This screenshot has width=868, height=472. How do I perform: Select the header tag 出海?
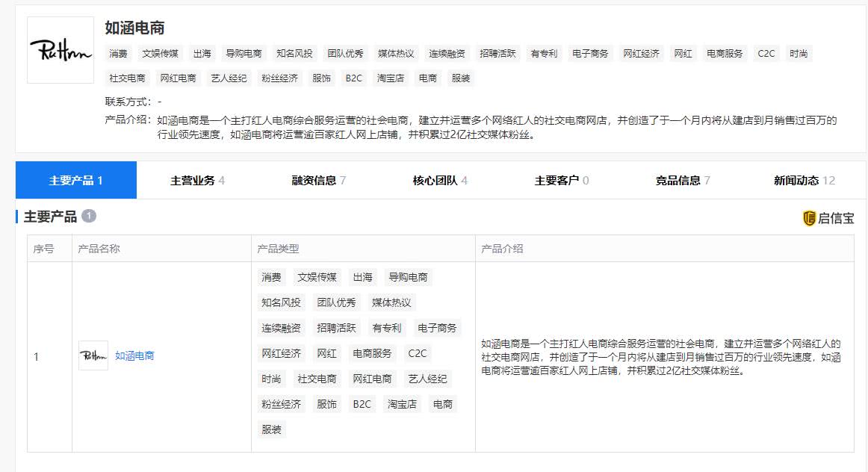[x=202, y=54]
